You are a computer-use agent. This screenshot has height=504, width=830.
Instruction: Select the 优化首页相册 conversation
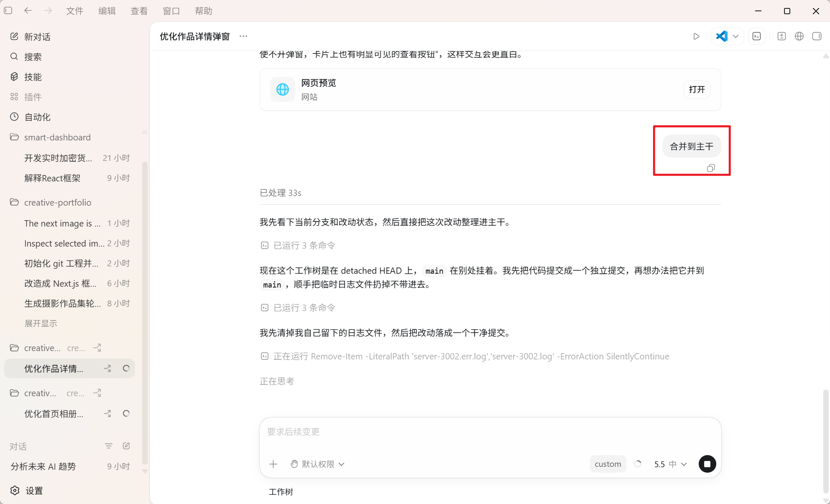tap(70, 414)
